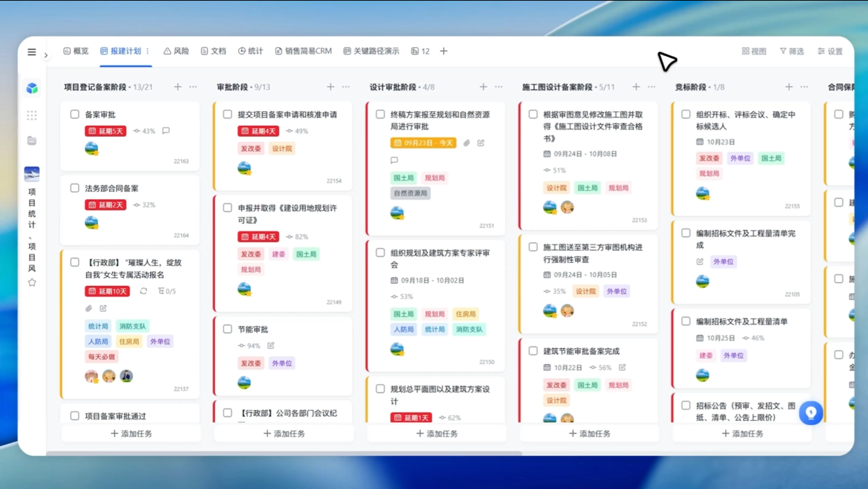This screenshot has width=868, height=489.
Task: Open 报建计划 tab options menu
Action: point(148,51)
